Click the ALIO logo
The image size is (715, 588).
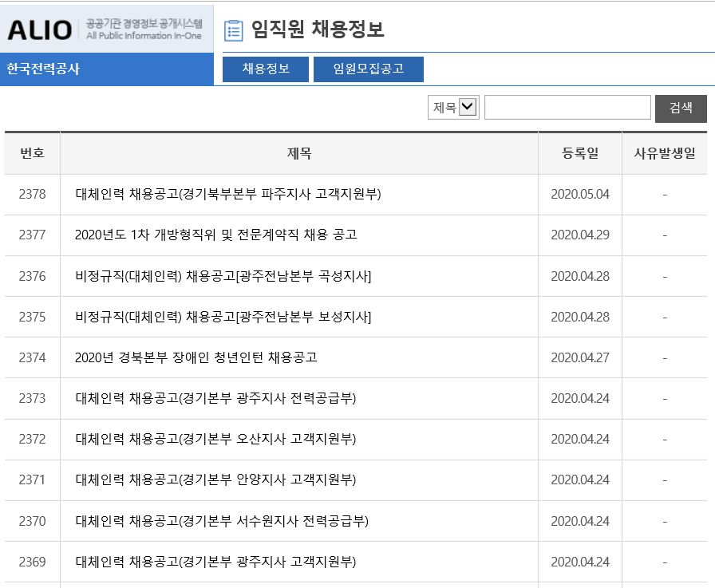click(40, 30)
